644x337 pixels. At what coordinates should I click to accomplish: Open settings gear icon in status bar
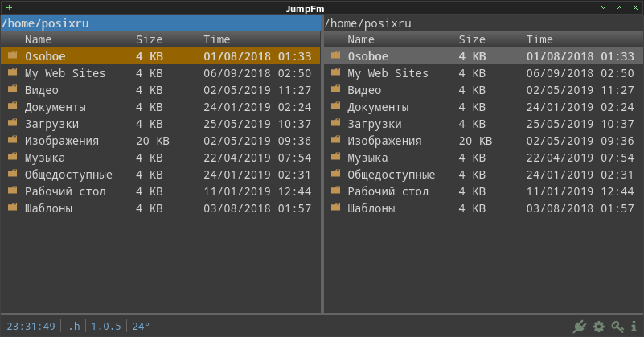click(x=599, y=327)
